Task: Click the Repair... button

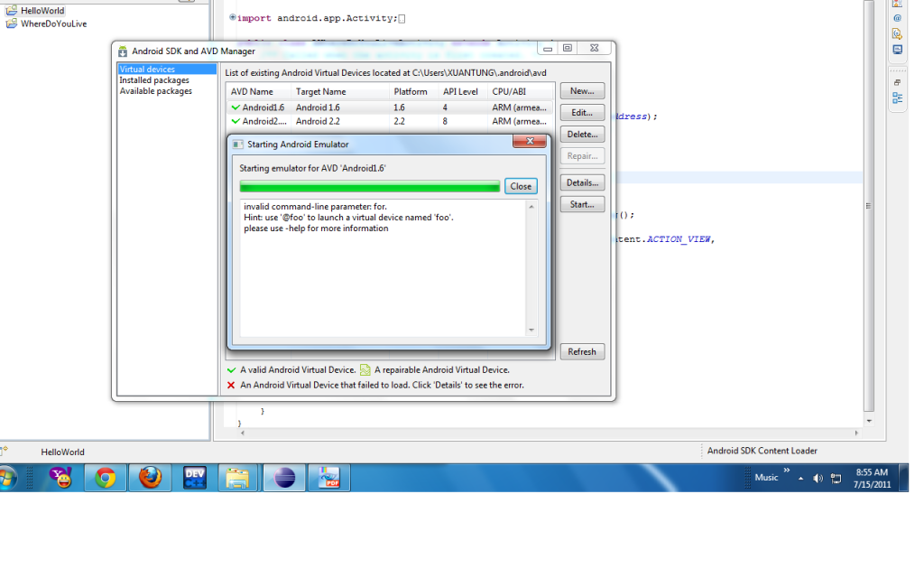Action: pyautogui.click(x=582, y=156)
